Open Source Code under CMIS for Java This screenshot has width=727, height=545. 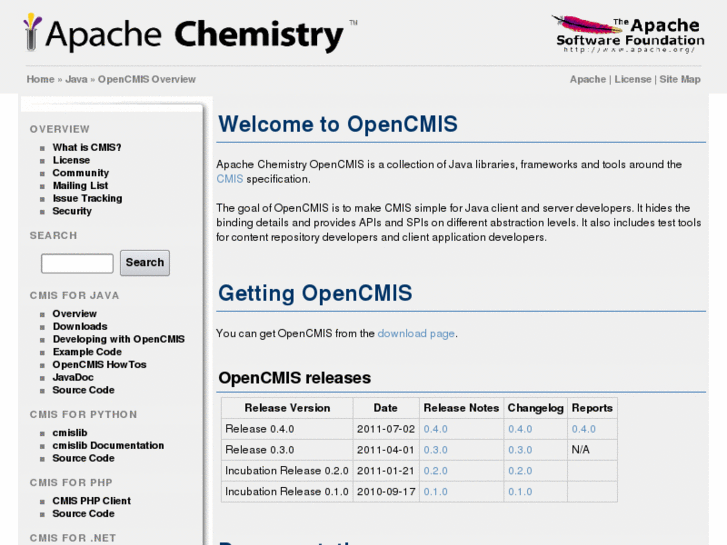click(x=83, y=390)
